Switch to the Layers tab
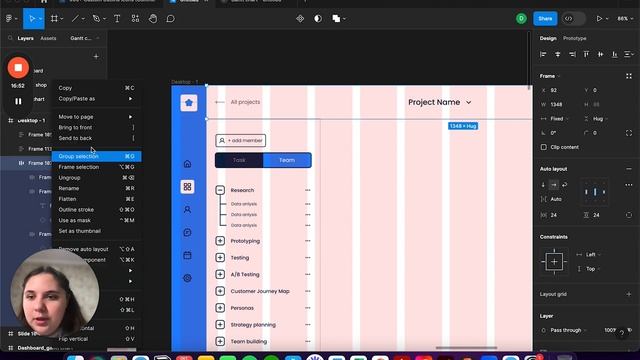This screenshot has height=360, width=640. 25,38
